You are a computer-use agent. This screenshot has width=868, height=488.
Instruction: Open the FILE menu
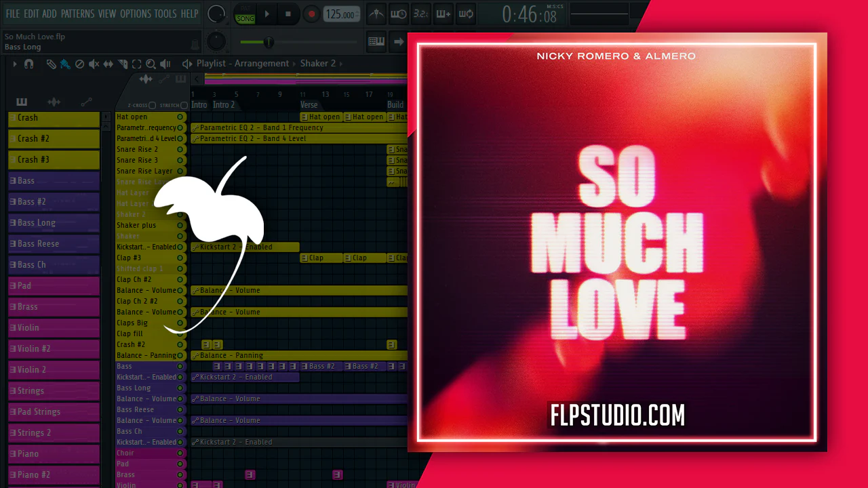pos(13,14)
